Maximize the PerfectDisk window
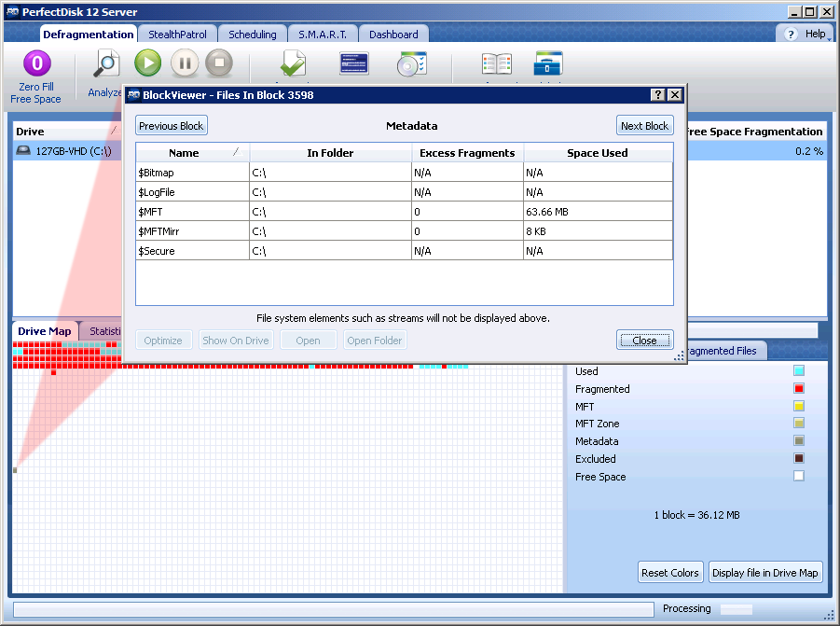This screenshot has width=840, height=626. [810, 11]
